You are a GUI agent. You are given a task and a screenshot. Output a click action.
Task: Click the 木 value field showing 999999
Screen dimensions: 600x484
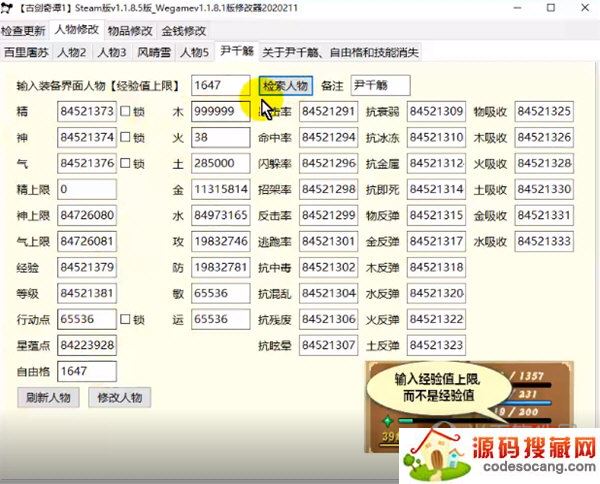[221, 111]
